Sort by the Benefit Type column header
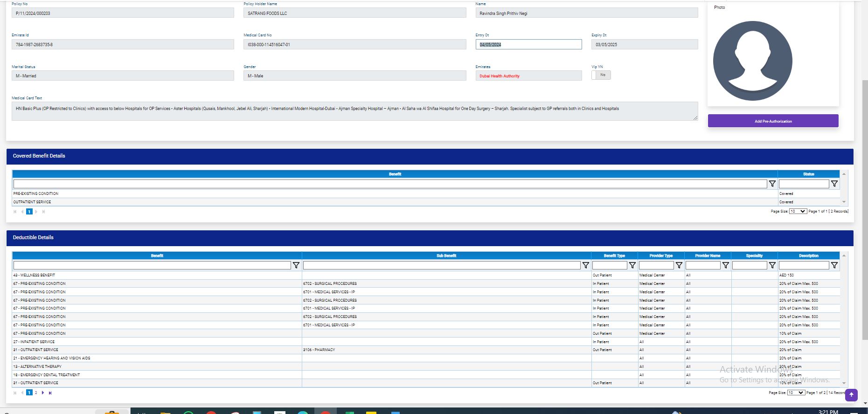The width and height of the screenshot is (868, 414). (614, 256)
